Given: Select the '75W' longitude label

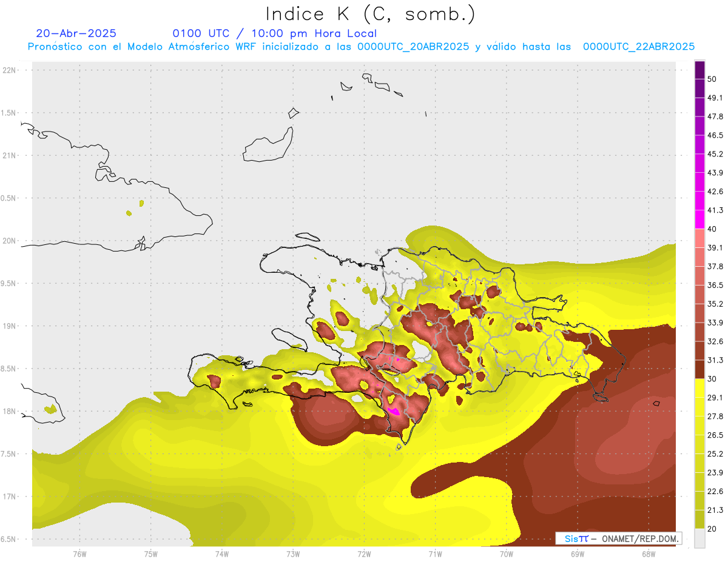Looking at the screenshot, I should pos(151,554).
